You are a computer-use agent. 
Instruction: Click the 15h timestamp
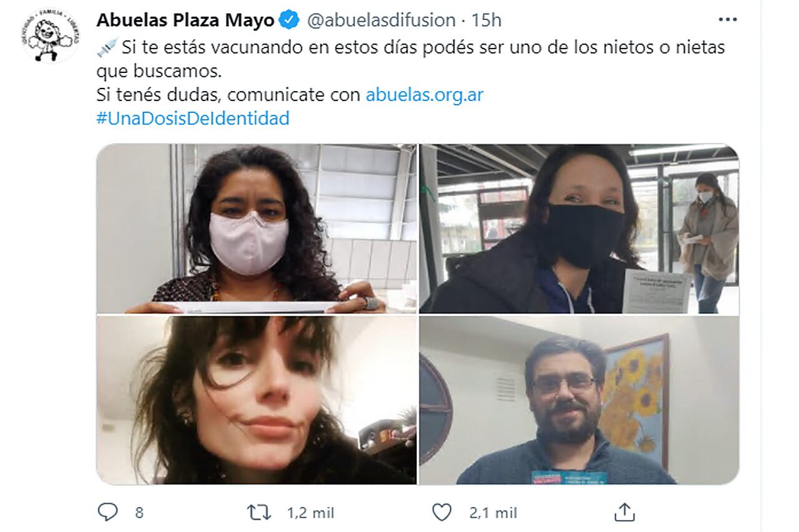pos(486,21)
